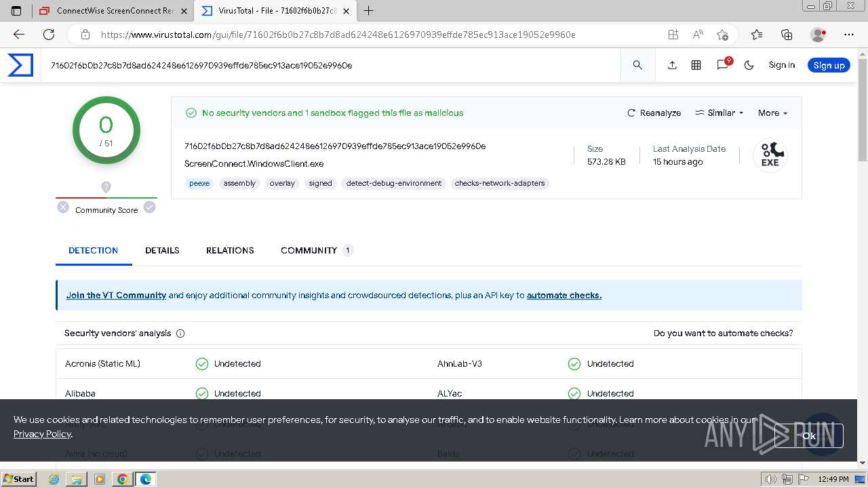Click Ok on the cookie banner
The width and height of the screenshot is (868, 488).
pyautogui.click(x=809, y=436)
